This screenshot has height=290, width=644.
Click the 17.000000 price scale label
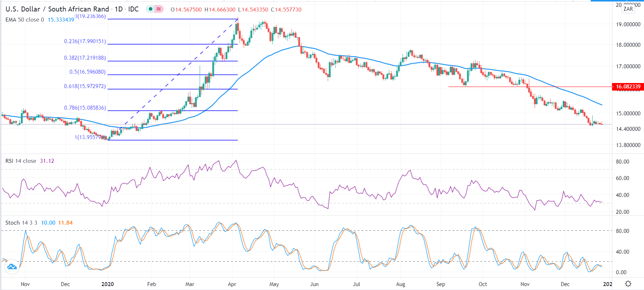628,66
